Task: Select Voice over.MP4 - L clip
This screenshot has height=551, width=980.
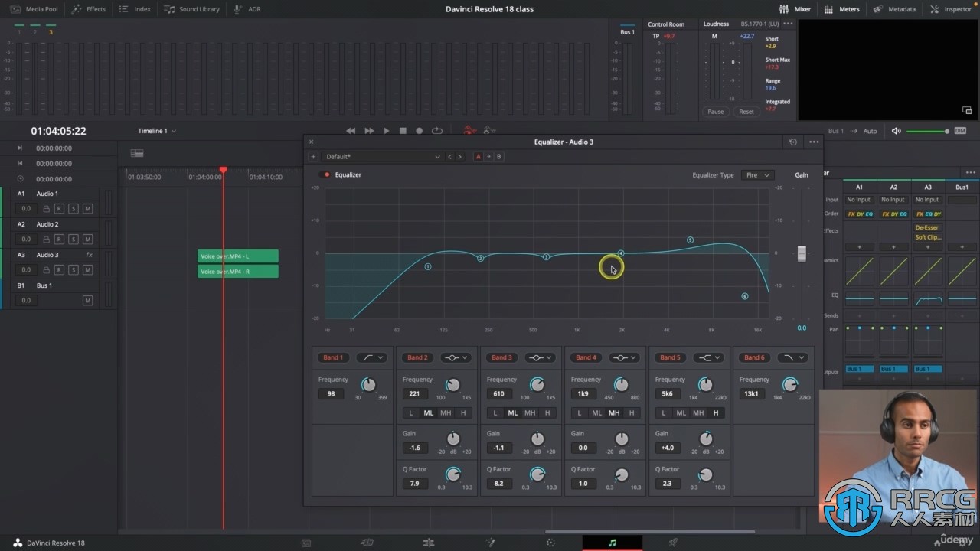Action: (238, 256)
